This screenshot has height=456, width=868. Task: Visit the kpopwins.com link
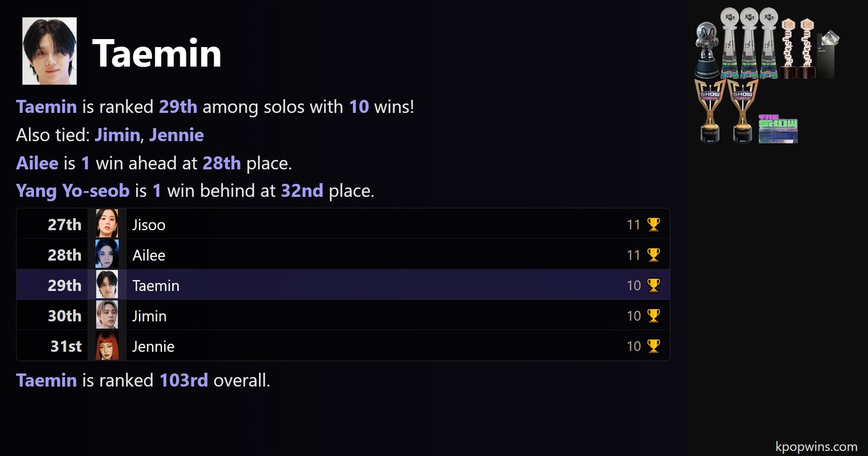(815, 447)
